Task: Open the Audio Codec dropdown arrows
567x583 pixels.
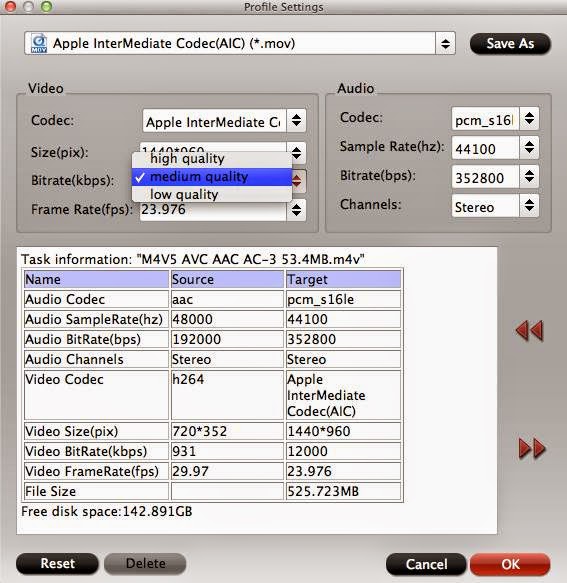Action: 529,119
